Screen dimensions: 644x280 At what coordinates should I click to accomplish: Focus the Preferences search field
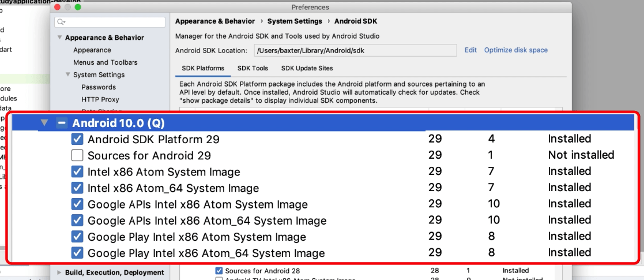click(x=110, y=22)
